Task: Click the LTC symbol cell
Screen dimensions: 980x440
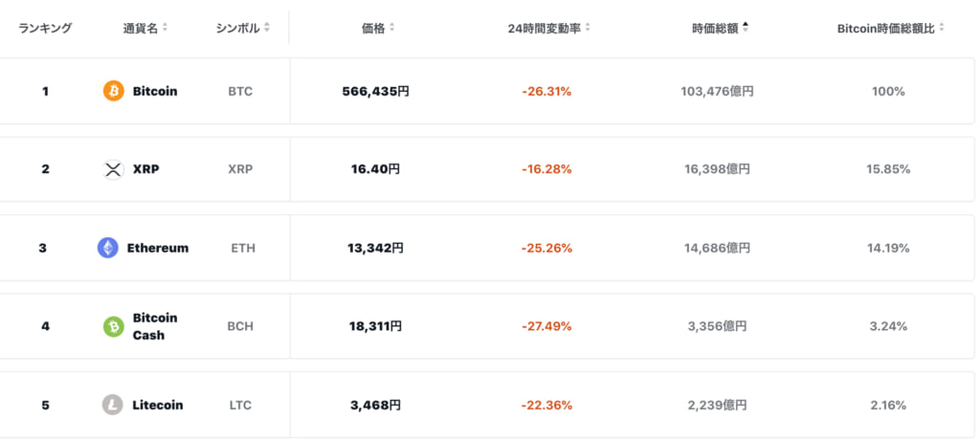Action: point(240,405)
